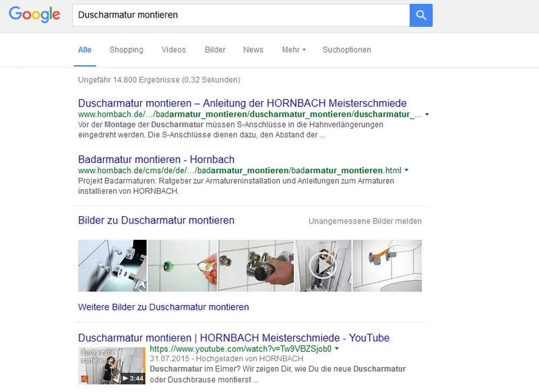Click Weitere Bilder zu Duscharmatur montieren
539x392 pixels.
tap(163, 307)
